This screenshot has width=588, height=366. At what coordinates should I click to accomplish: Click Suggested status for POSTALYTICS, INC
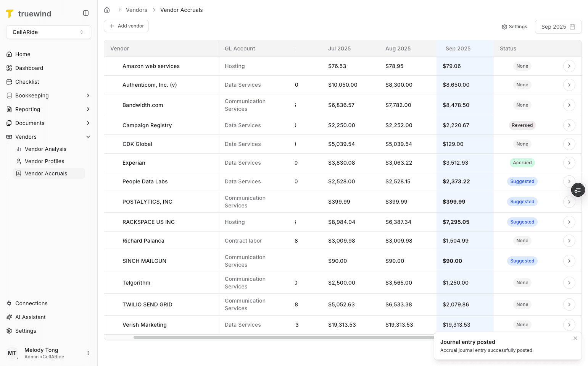click(x=522, y=202)
